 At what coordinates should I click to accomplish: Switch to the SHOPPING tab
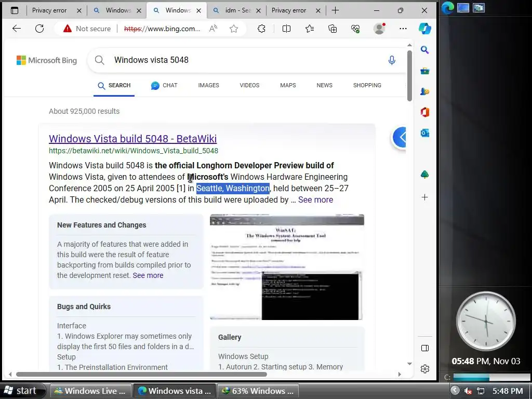tap(367, 86)
